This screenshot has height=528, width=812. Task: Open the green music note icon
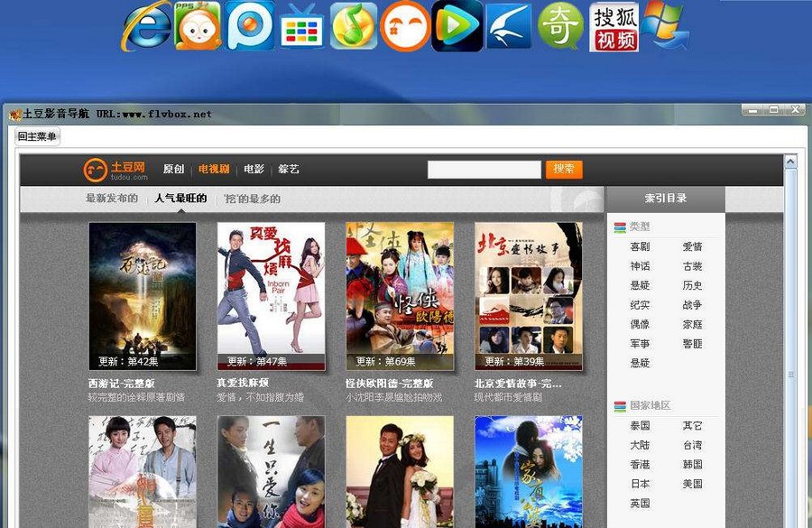click(354, 26)
